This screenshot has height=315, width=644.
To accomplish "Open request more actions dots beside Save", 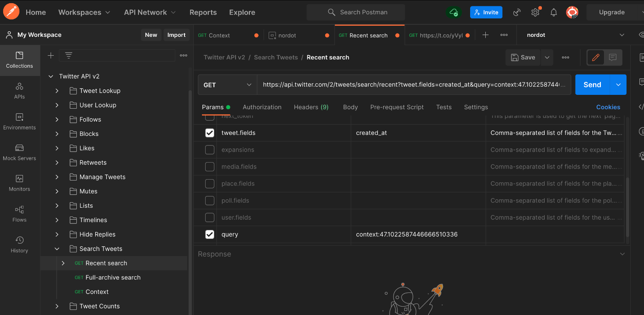I will 565,58.
